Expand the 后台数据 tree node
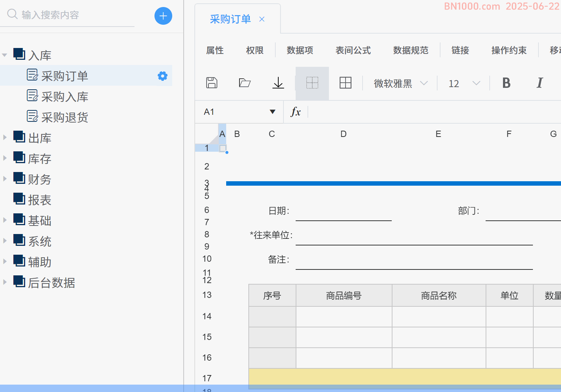This screenshot has width=561, height=392. click(x=5, y=282)
